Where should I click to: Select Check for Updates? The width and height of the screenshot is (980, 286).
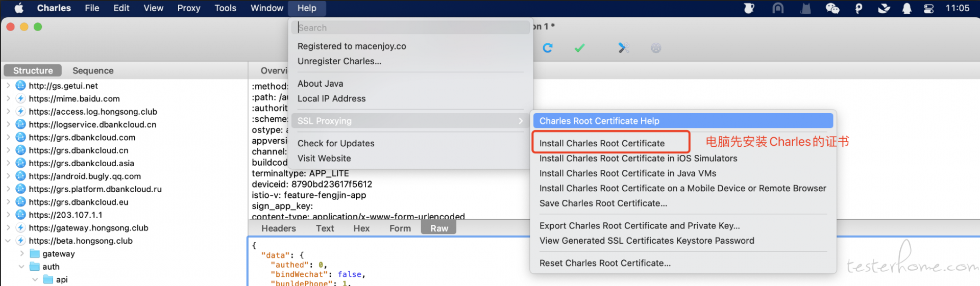[x=336, y=143]
